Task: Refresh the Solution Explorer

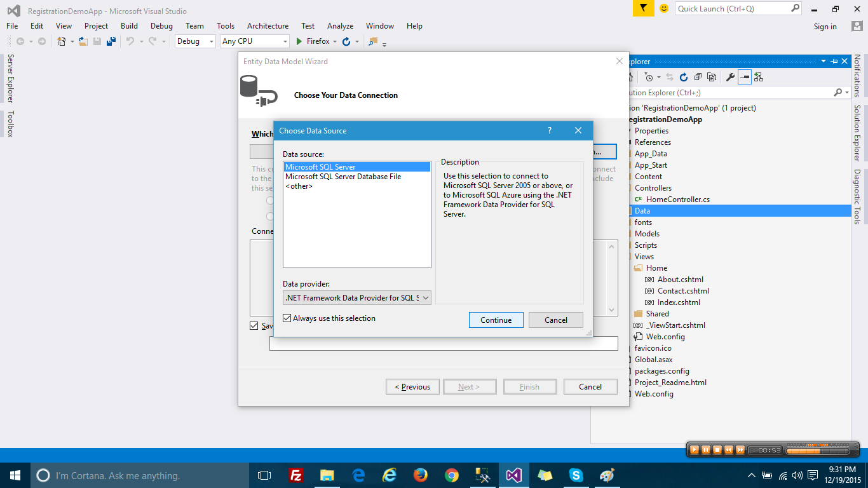Action: [x=683, y=76]
